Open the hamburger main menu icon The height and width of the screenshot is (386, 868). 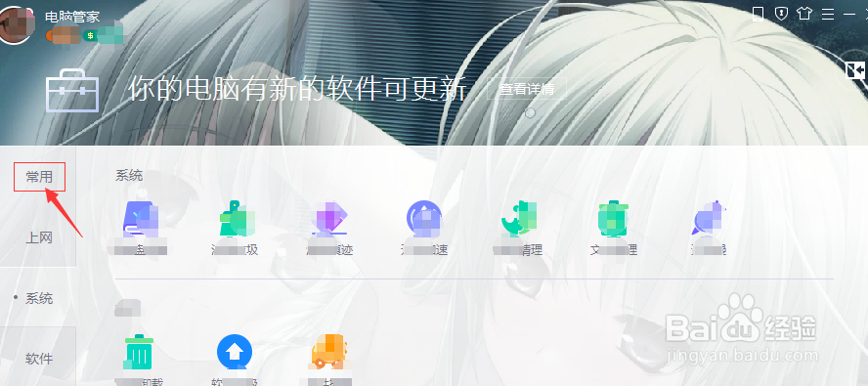click(x=828, y=14)
